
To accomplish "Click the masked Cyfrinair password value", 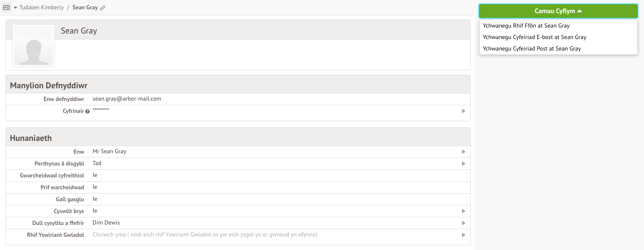I will click(x=101, y=110).
